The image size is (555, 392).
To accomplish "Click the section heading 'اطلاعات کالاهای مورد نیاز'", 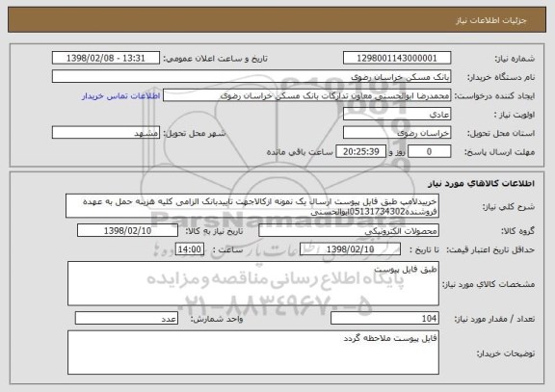I will coord(481,183).
